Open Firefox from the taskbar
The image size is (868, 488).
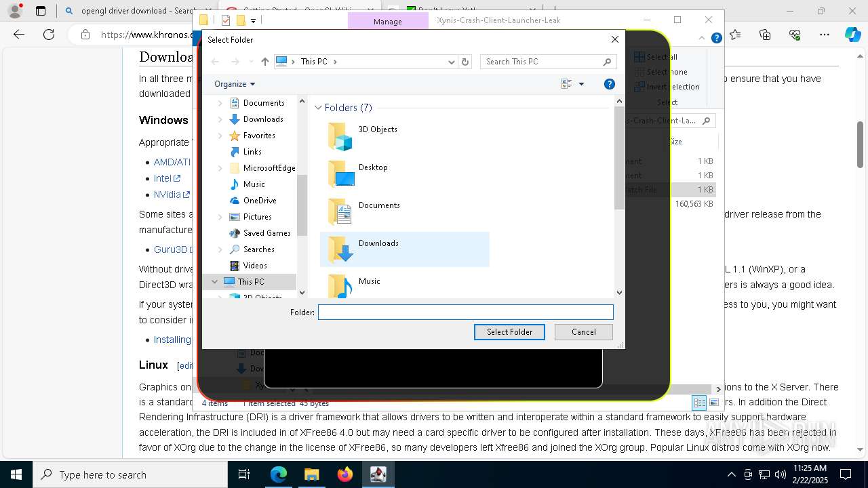coord(345,474)
